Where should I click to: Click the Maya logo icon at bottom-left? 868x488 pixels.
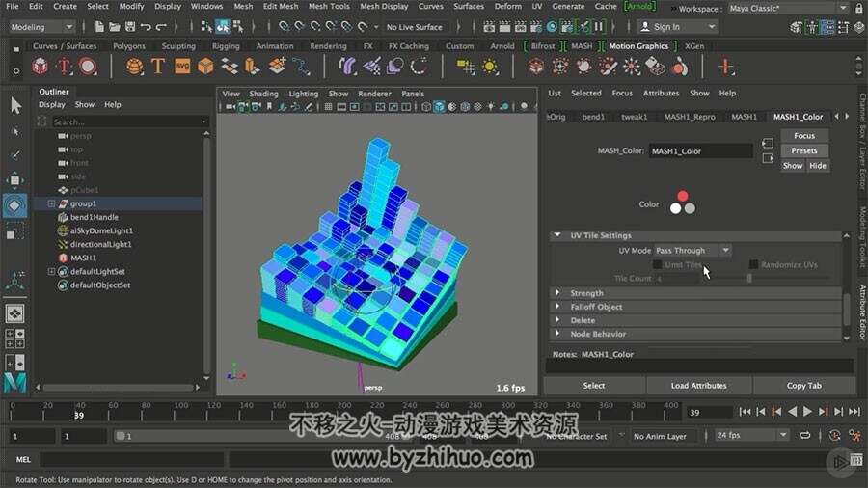(14, 383)
